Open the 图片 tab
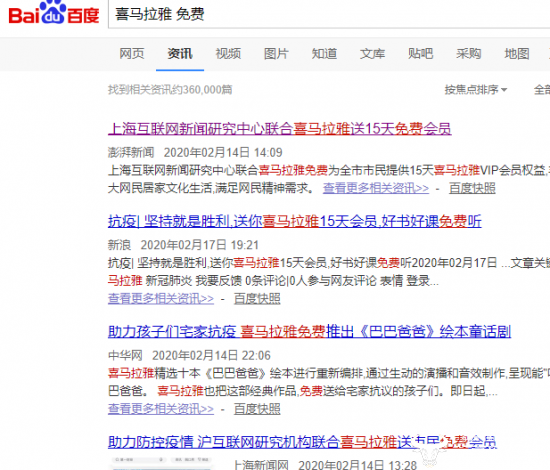The width and height of the screenshot is (550, 470). tap(276, 54)
